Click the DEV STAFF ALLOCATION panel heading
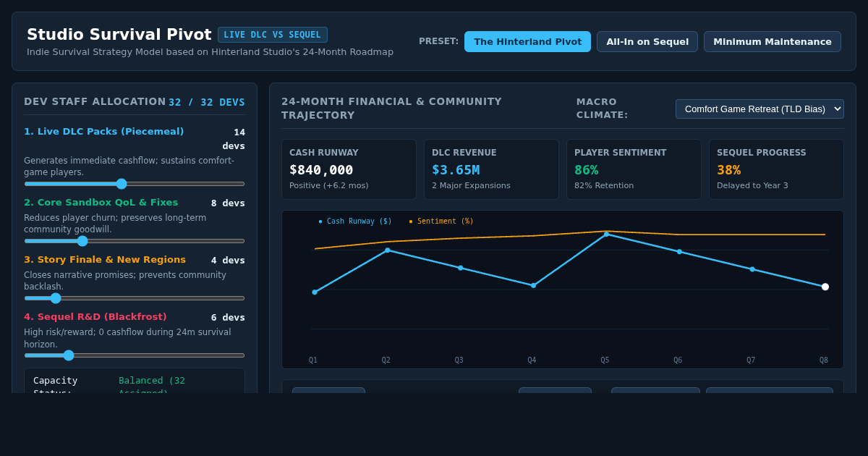Screen dimensions: 868x456 [95, 102]
